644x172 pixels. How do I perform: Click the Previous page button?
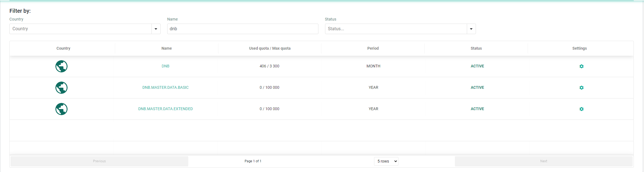tap(99, 161)
